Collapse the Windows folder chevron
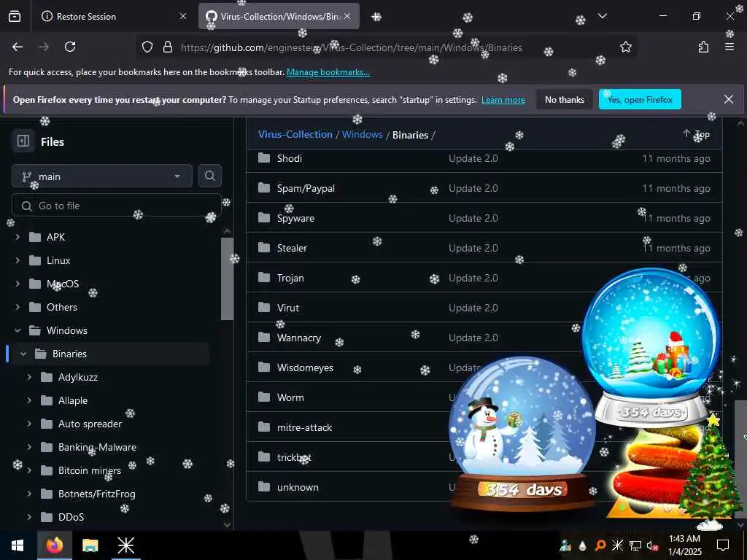 [18, 330]
